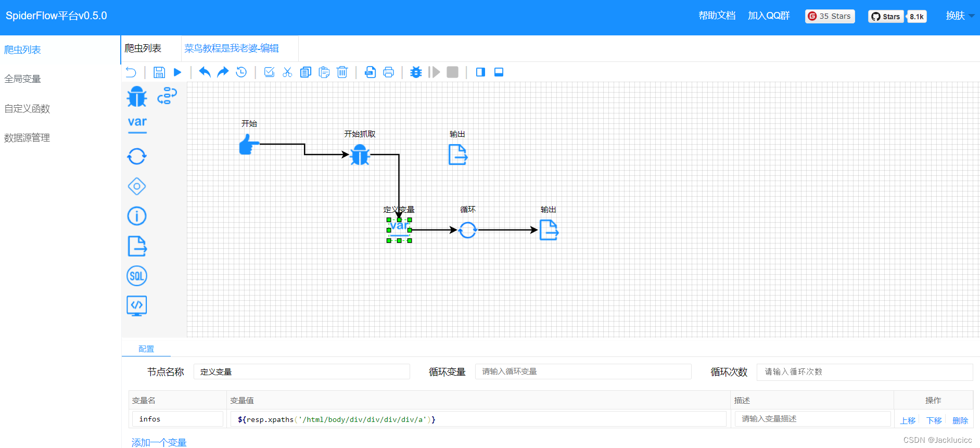Pick the code function node in palette

137,305
